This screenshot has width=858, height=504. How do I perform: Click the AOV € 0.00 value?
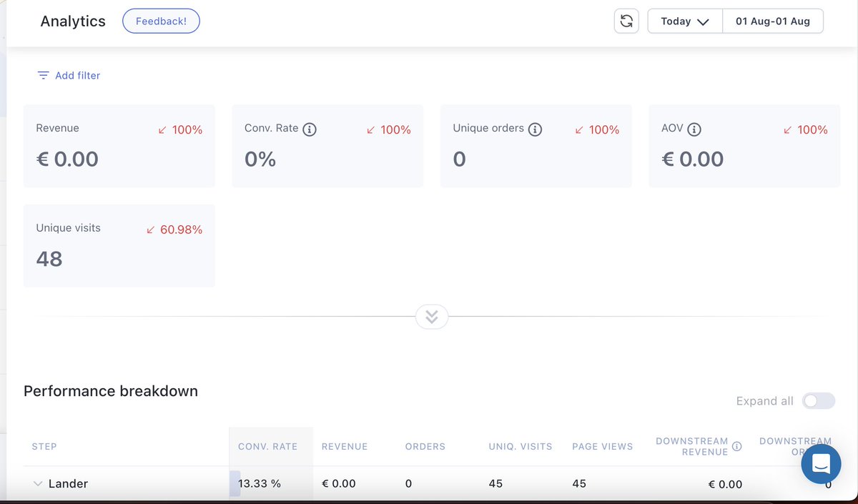(693, 159)
